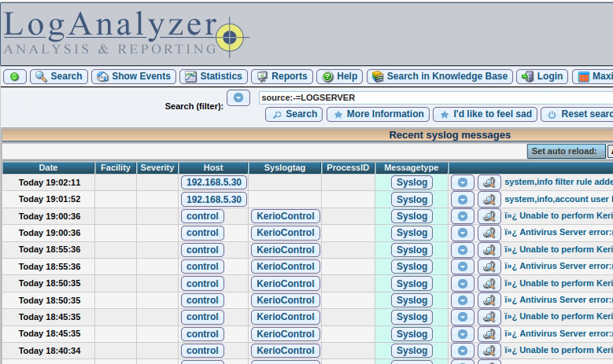613x364 pixels.
Task: Sort by the Date column header
Action: point(49,168)
